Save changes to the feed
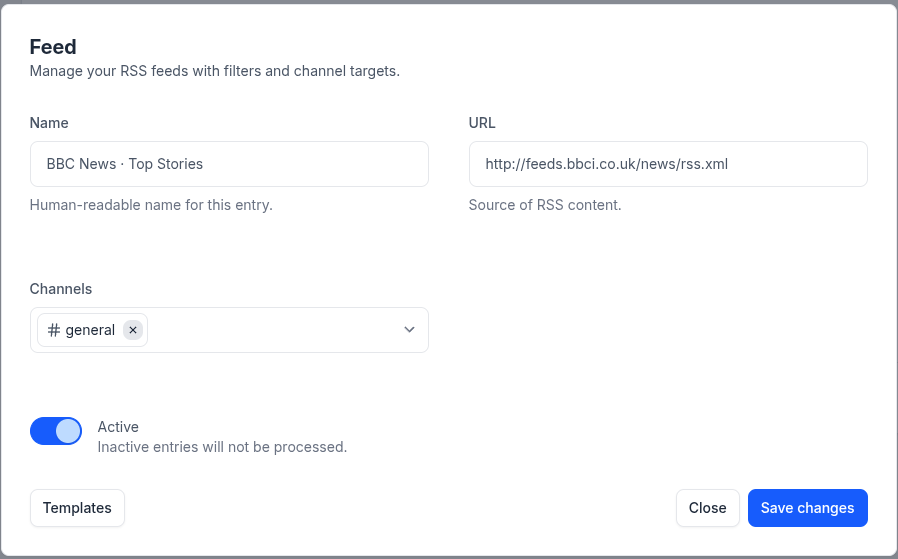The image size is (898, 559). pyautogui.click(x=808, y=508)
